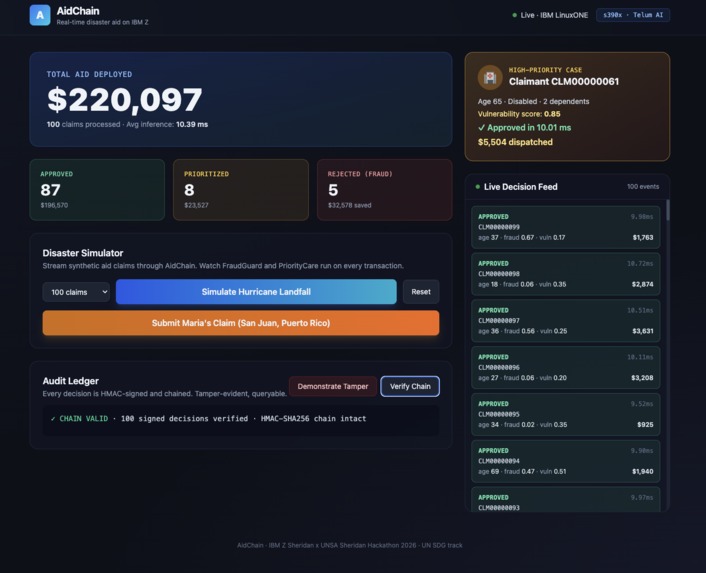Image resolution: width=706 pixels, height=573 pixels.
Task: Submit Maria's Claim for San Juan
Action: pyautogui.click(x=241, y=323)
